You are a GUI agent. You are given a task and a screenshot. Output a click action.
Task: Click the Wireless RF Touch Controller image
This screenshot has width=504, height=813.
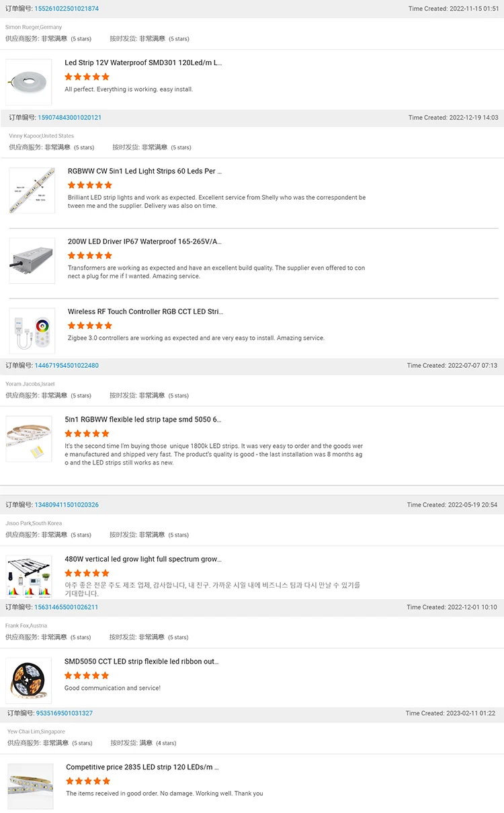click(x=32, y=331)
